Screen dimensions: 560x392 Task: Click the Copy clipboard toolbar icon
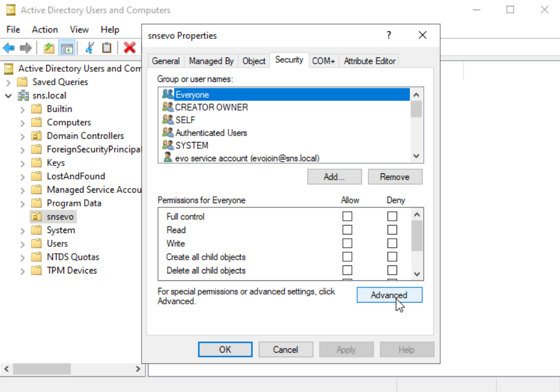(106, 47)
